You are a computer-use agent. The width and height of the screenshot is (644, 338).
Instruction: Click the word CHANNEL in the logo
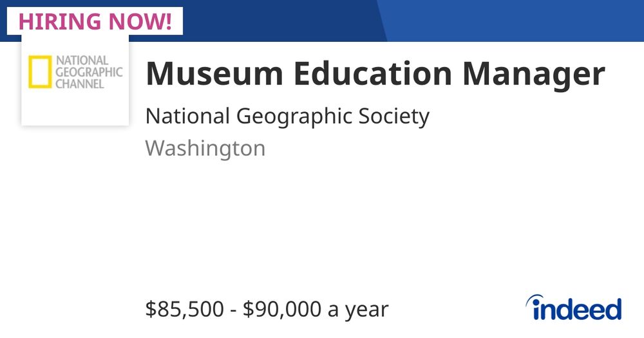[80, 84]
